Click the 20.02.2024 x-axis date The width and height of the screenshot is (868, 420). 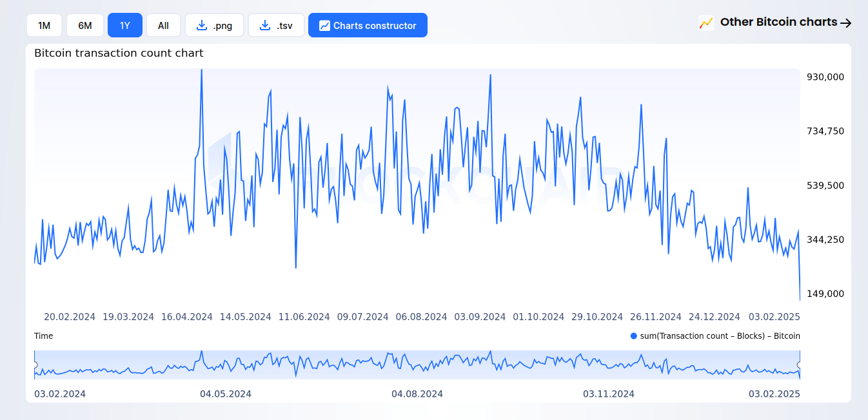point(70,317)
